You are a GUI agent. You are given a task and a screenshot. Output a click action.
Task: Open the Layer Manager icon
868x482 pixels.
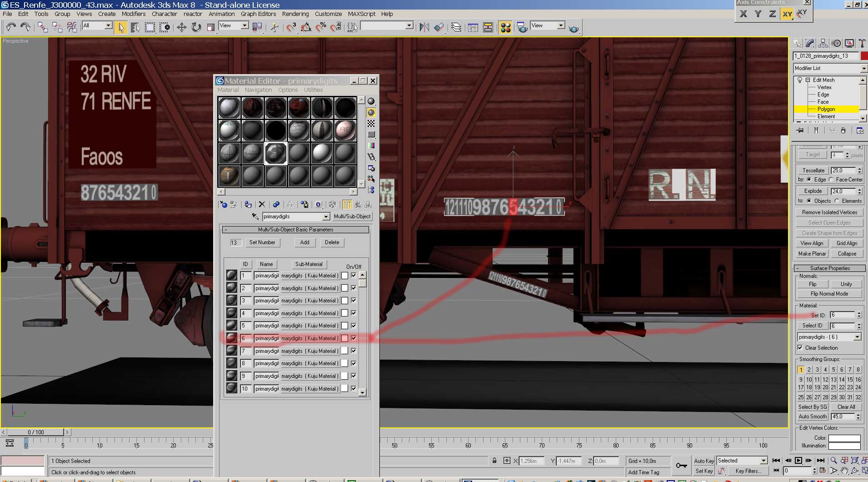456,28
